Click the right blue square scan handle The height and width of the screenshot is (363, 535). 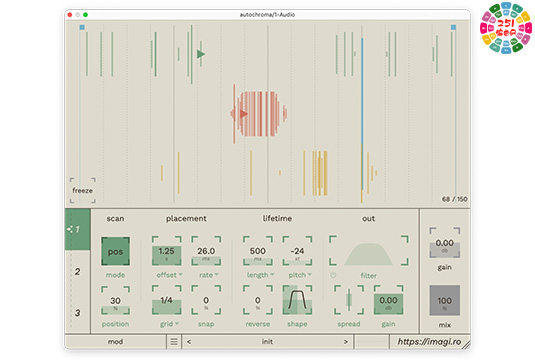(x=453, y=27)
